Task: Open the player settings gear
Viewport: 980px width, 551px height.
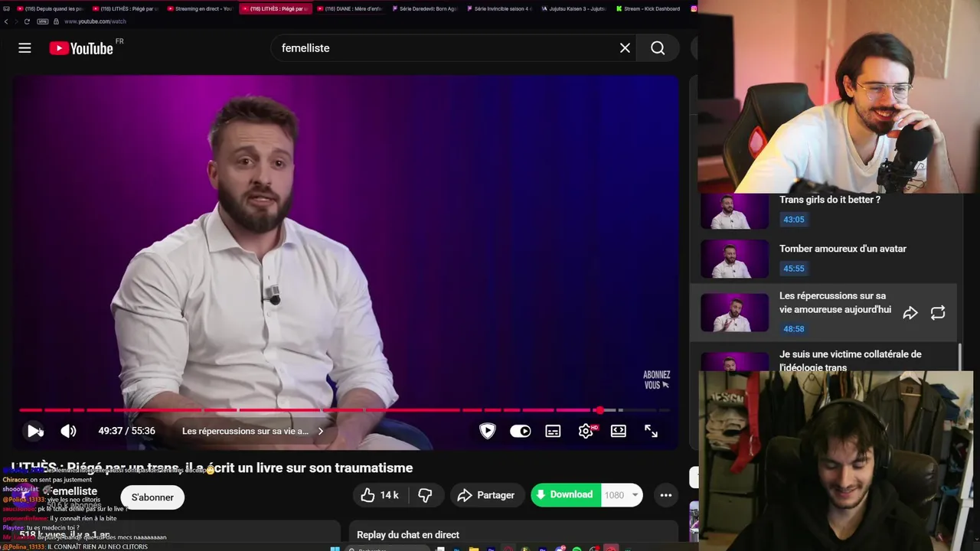Action: pyautogui.click(x=586, y=431)
